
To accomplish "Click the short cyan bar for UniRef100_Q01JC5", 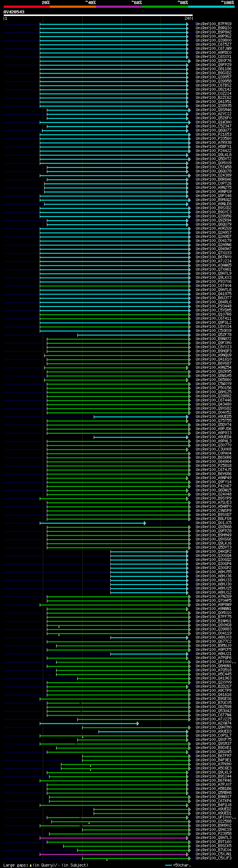I will click(x=93, y=523).
